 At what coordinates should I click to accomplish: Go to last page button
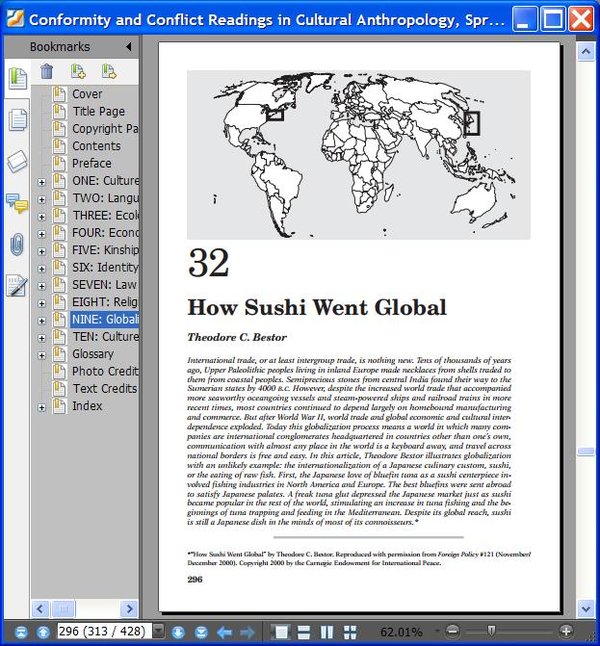coord(201,632)
